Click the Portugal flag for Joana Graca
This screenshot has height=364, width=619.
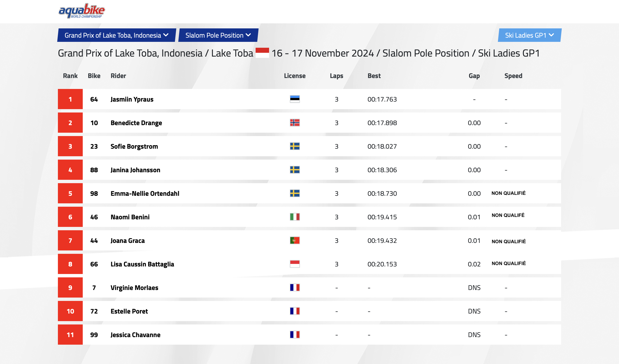point(295,240)
